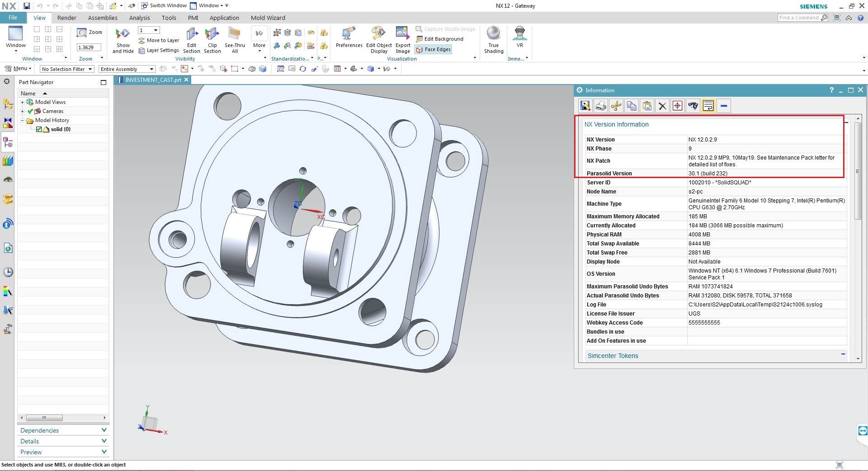Image resolution: width=868 pixels, height=471 pixels.
Task: Open the More visibility dropdown
Action: 259,39
